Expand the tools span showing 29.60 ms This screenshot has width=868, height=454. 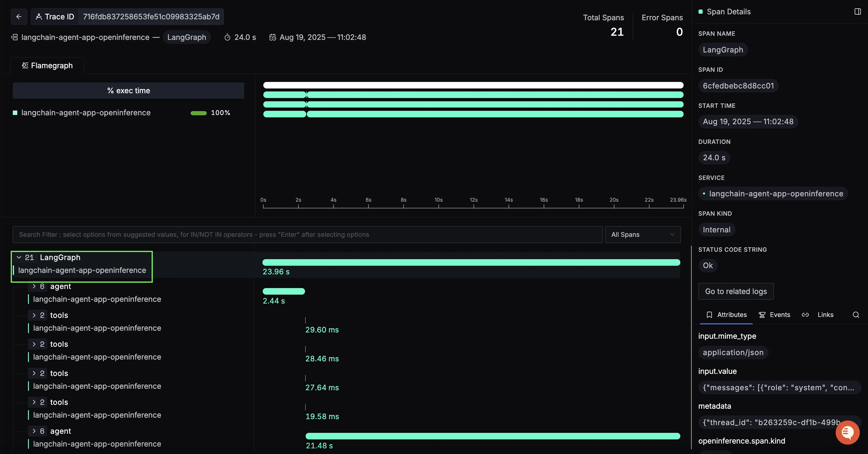(34, 315)
